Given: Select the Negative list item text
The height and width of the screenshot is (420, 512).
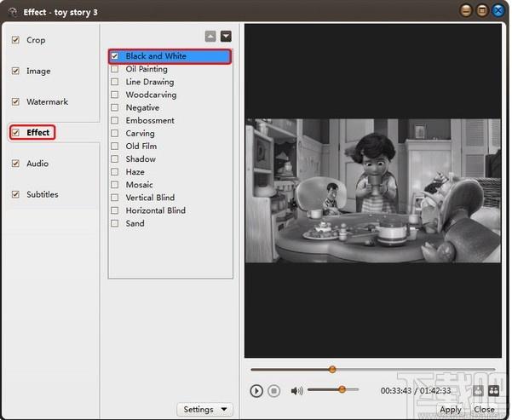Looking at the screenshot, I should point(142,107).
